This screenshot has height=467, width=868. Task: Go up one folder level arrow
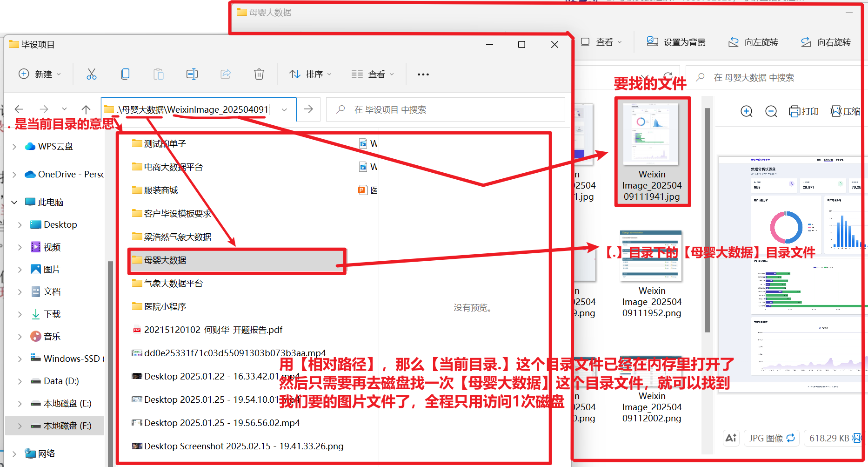[86, 109]
